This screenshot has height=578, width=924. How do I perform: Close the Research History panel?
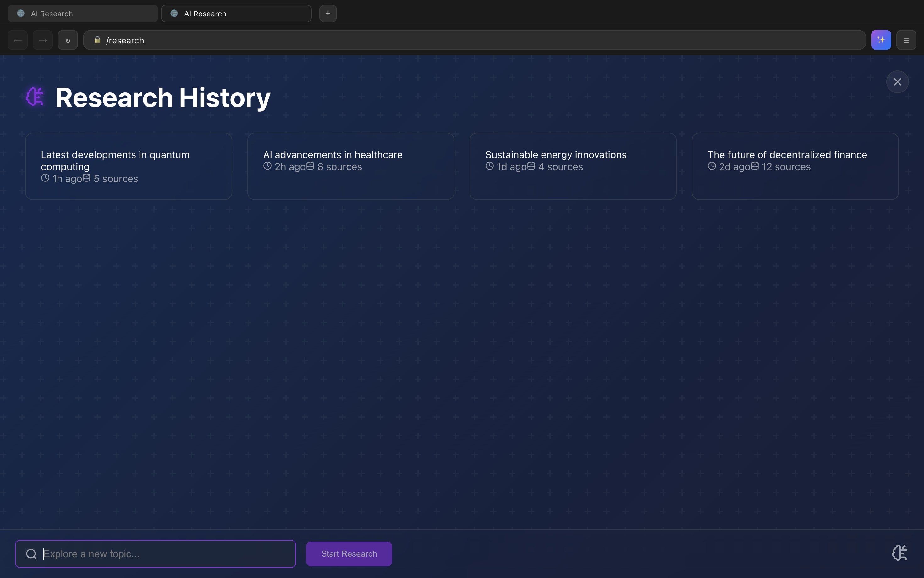click(897, 82)
